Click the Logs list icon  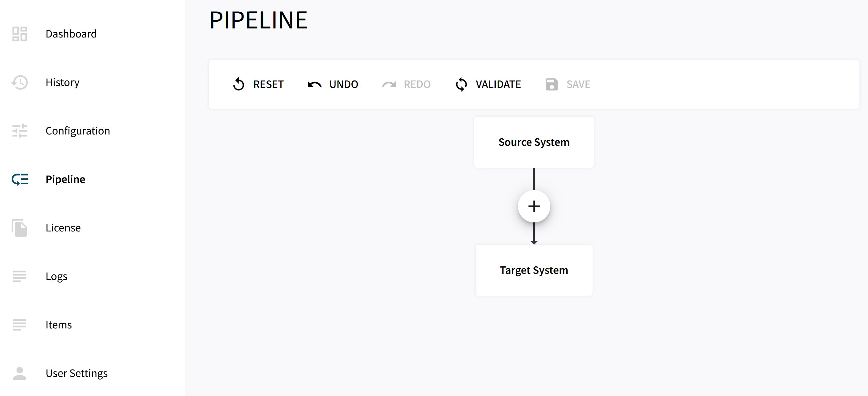coord(20,276)
